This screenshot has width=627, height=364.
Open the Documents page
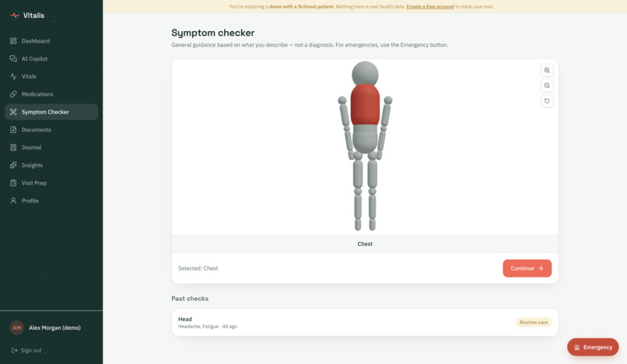pos(51,130)
